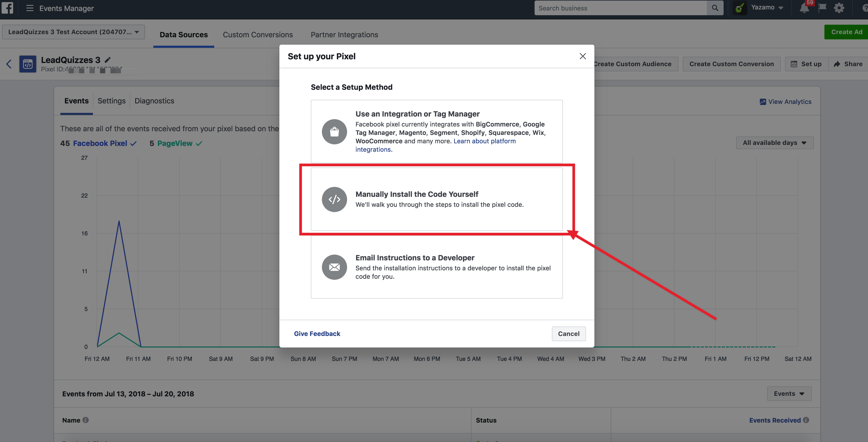Open the Settings sub-tab
868x442 pixels.
[x=112, y=101]
